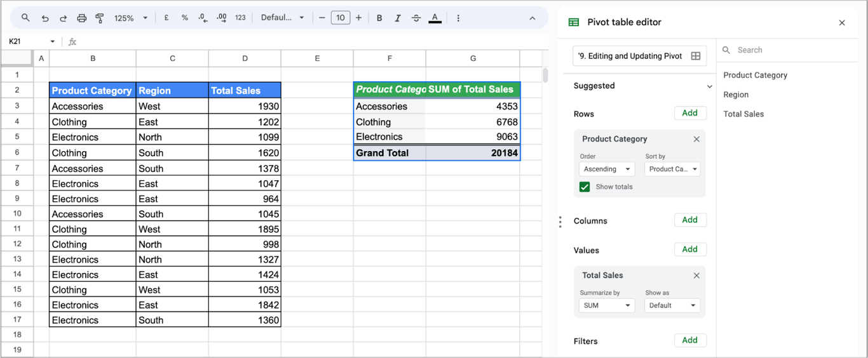The width and height of the screenshot is (868, 358).
Task: Select the pivot value 20184
Action: pos(473,153)
